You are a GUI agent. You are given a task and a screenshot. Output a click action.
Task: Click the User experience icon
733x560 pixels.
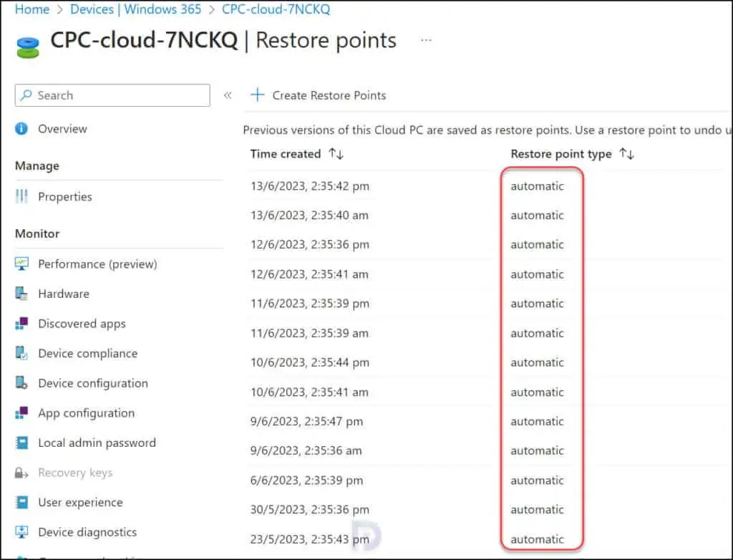click(21, 502)
